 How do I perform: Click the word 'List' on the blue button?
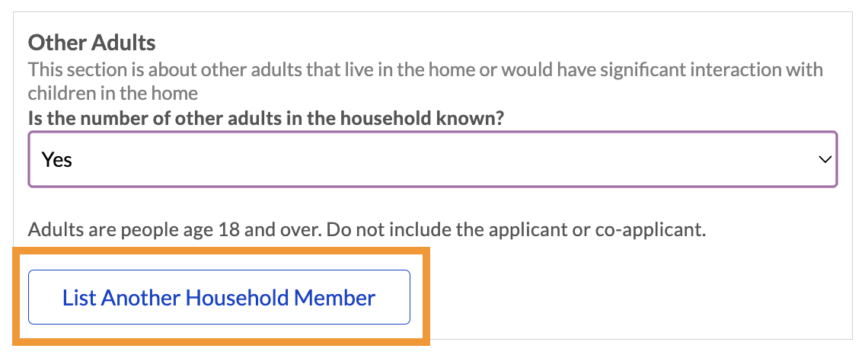pos(79,297)
